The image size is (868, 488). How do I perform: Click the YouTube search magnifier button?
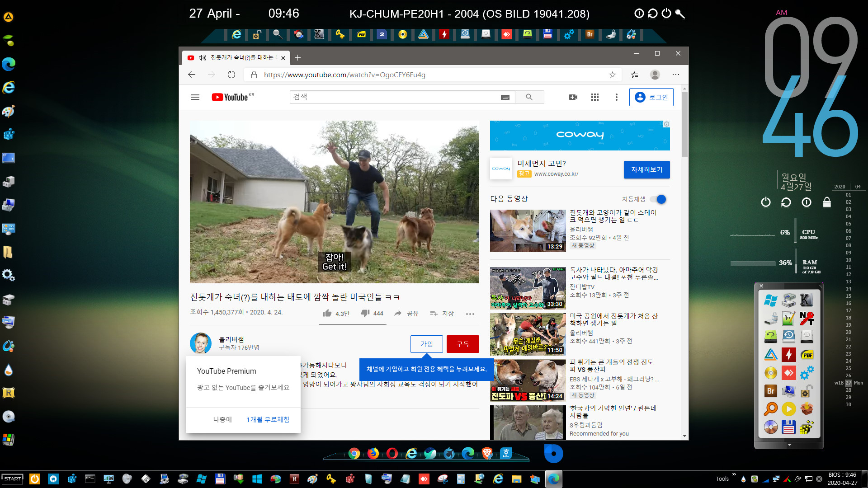tap(529, 97)
